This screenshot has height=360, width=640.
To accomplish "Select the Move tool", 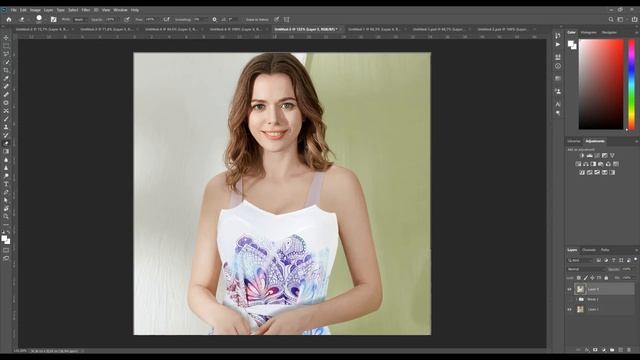I will point(6,38).
